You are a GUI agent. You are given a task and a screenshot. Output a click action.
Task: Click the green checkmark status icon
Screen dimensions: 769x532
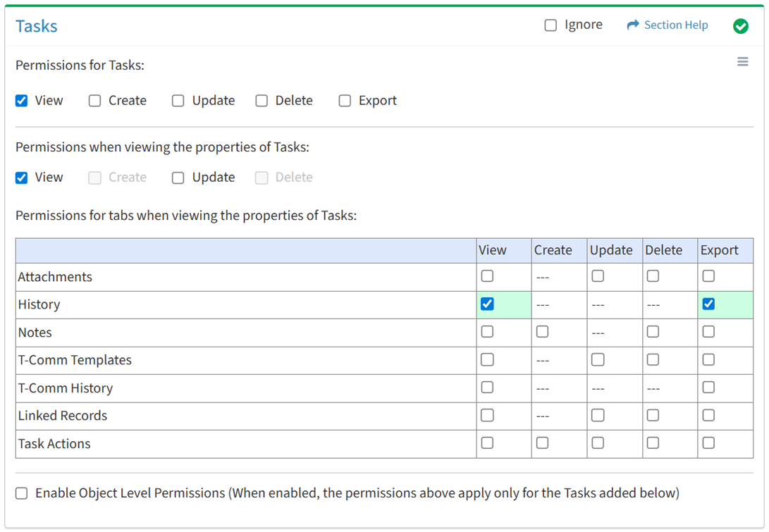tap(740, 26)
